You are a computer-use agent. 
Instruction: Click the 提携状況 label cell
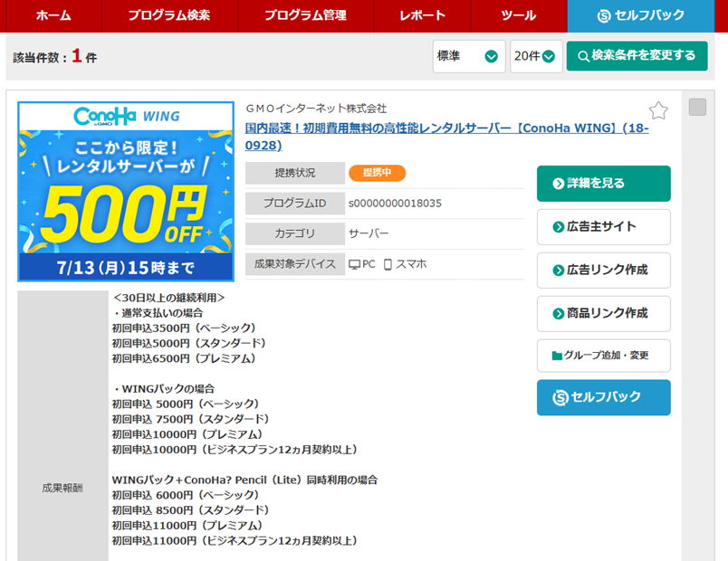[295, 173]
